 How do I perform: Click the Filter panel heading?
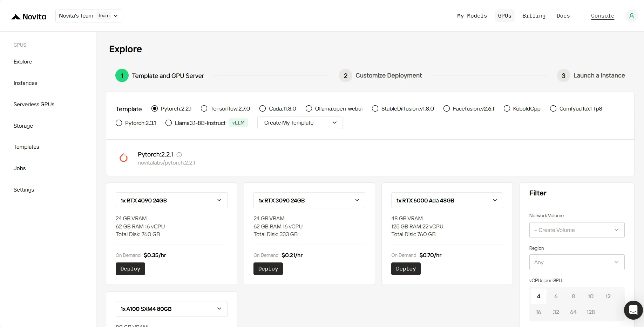click(538, 193)
